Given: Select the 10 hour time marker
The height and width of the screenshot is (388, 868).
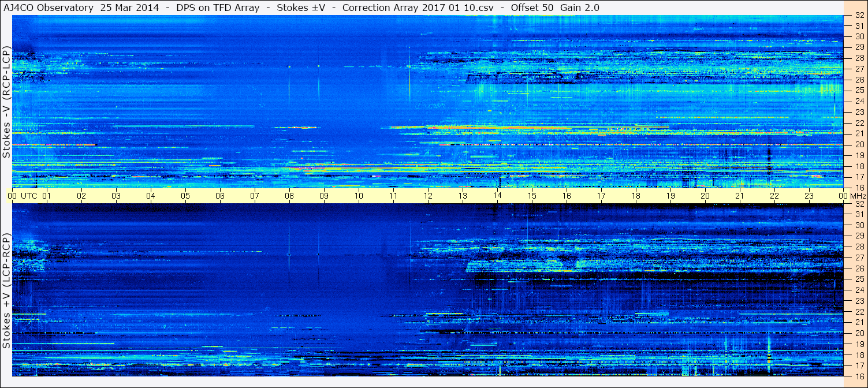Looking at the screenshot, I should (x=359, y=196).
